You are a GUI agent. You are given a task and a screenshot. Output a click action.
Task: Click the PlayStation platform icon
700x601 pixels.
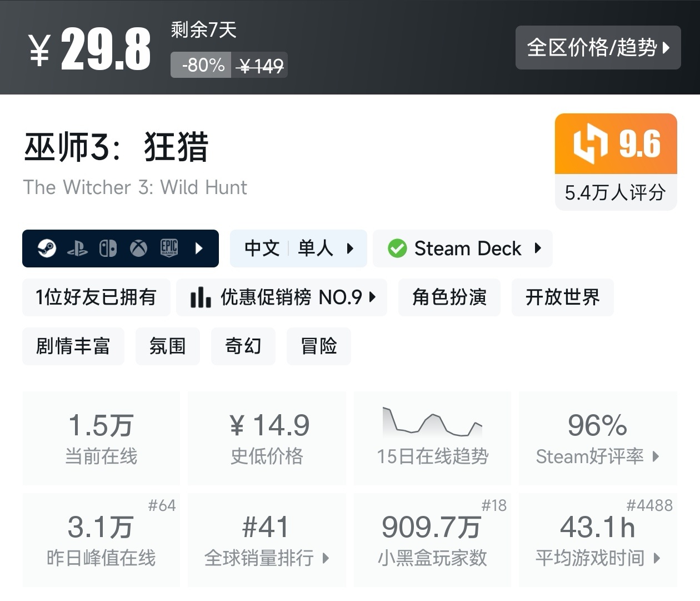point(77,249)
